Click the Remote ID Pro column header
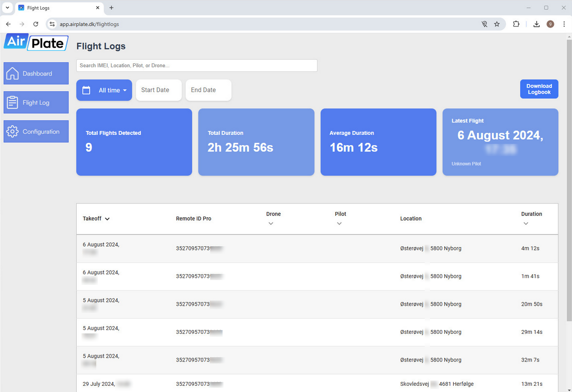Image resolution: width=572 pixels, height=392 pixels. pos(194,219)
